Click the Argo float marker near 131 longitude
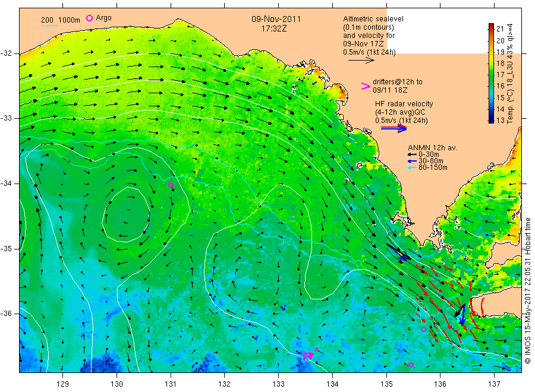 171,185
